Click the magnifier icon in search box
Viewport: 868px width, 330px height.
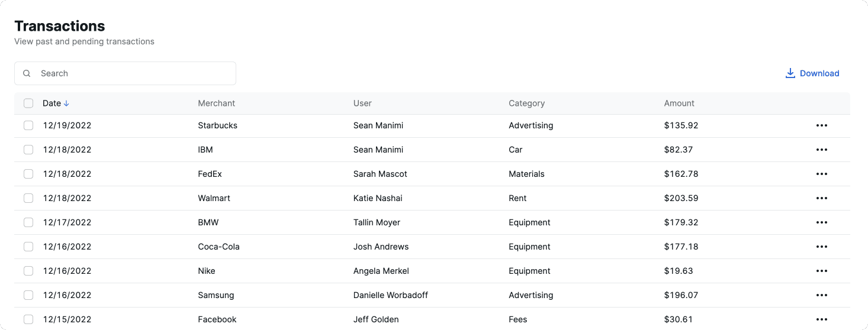tap(27, 73)
